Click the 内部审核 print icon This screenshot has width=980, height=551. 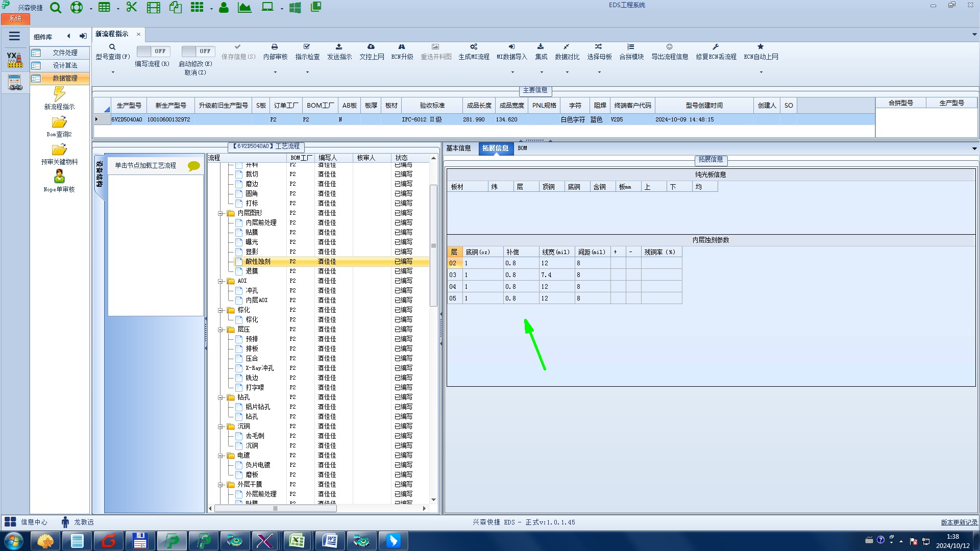(x=275, y=47)
